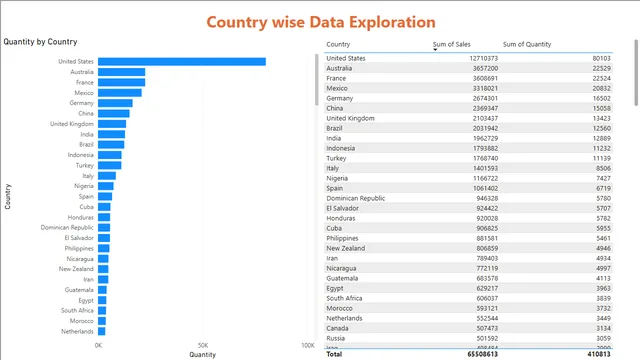Select the Brazil bar in chart
640x360 pixels.
(111, 144)
